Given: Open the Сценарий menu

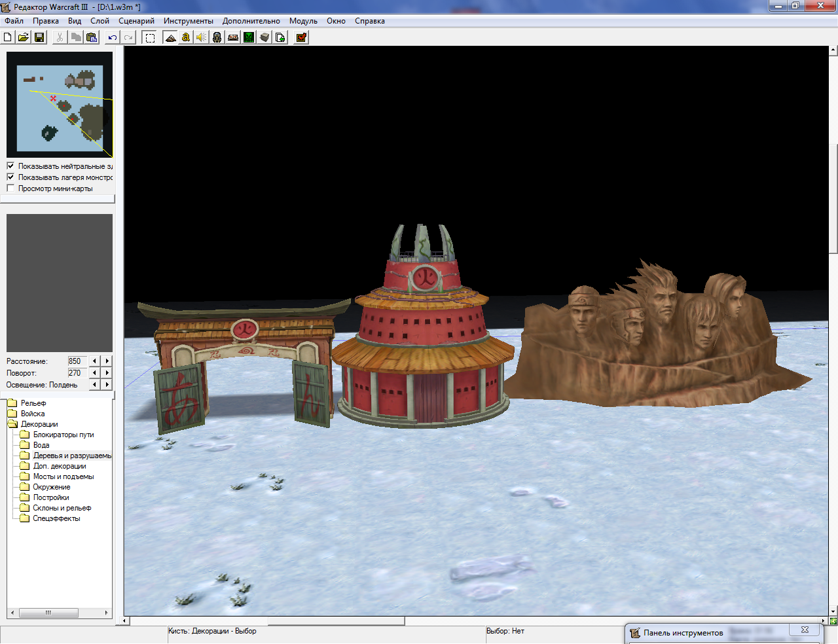Looking at the screenshot, I should point(136,21).
